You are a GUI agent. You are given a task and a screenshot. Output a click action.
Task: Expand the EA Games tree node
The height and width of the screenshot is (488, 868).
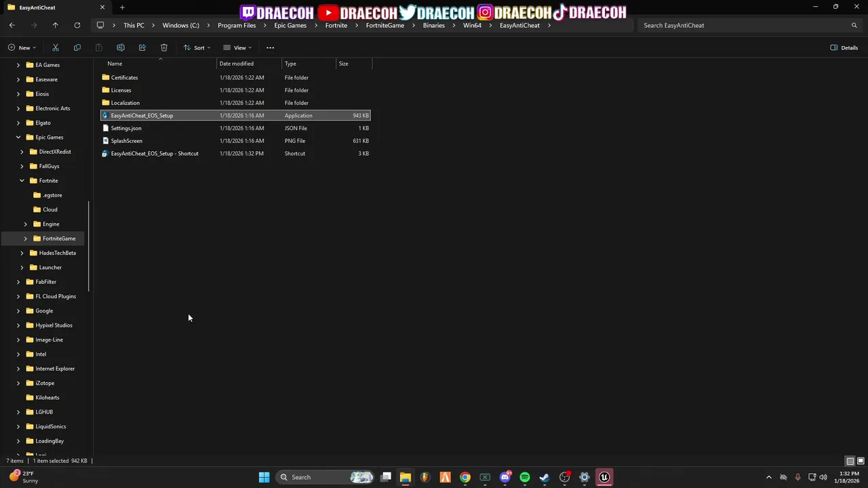point(18,65)
